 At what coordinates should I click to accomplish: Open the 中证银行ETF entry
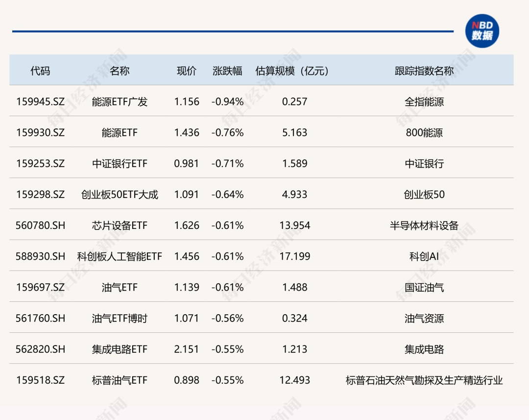(x=120, y=164)
